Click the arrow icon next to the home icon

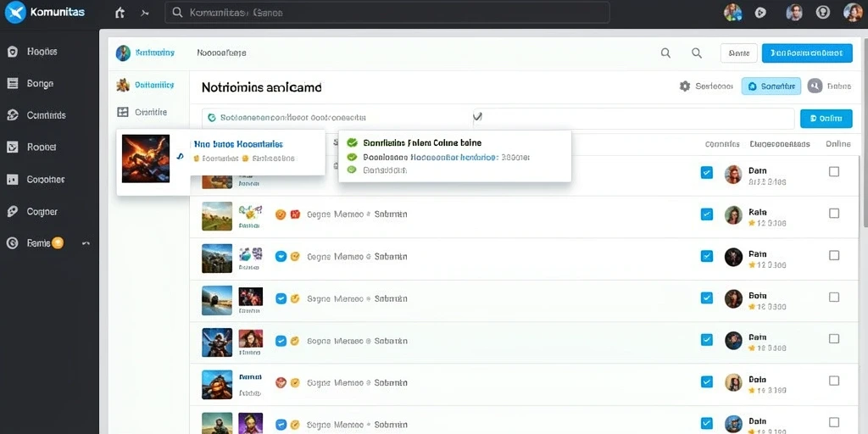click(145, 13)
